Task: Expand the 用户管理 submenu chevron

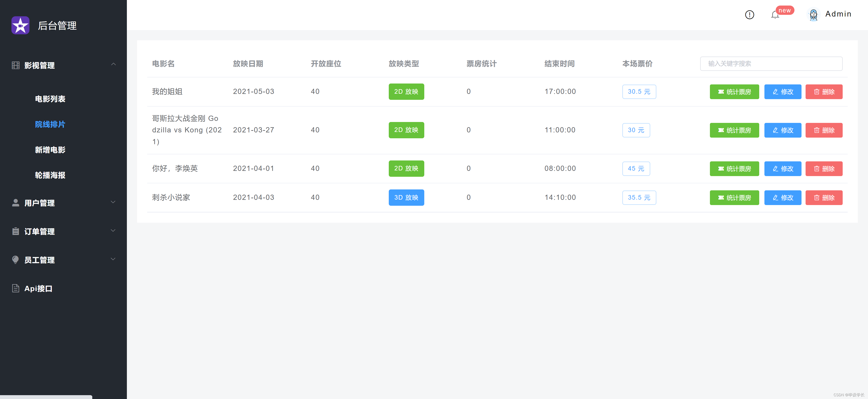Action: click(x=113, y=202)
